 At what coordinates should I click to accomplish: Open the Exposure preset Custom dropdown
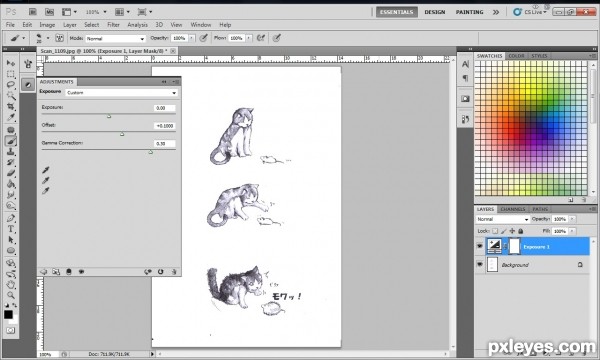(121, 93)
